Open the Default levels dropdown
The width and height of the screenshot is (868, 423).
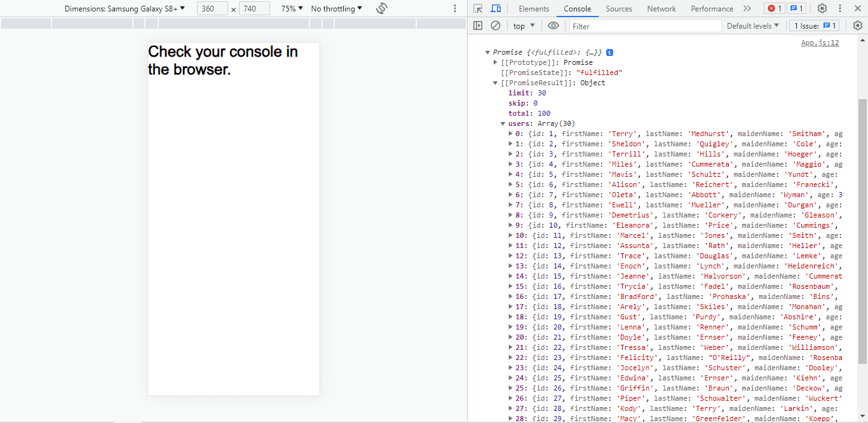click(753, 26)
